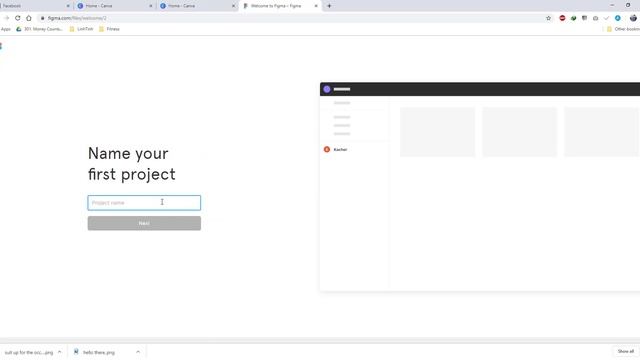Open the Fitness bookmarks folder
This screenshot has width=640, height=360.
coord(109,29)
